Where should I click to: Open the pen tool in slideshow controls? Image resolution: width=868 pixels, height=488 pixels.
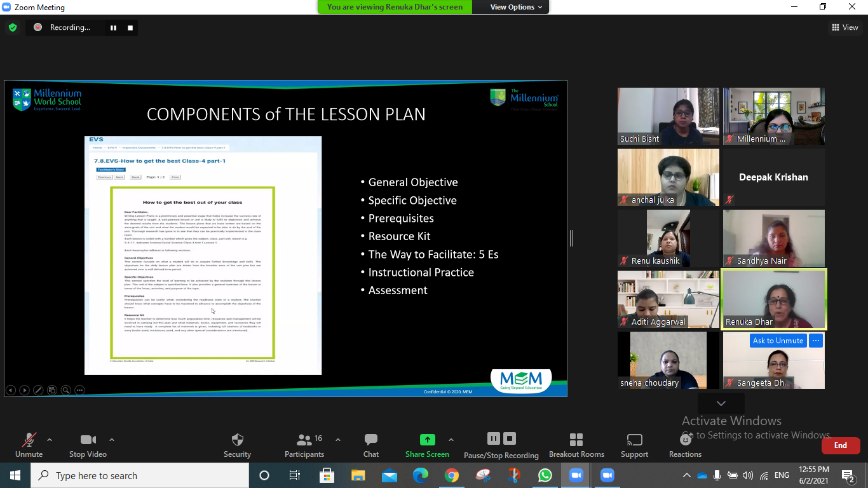[38, 390]
